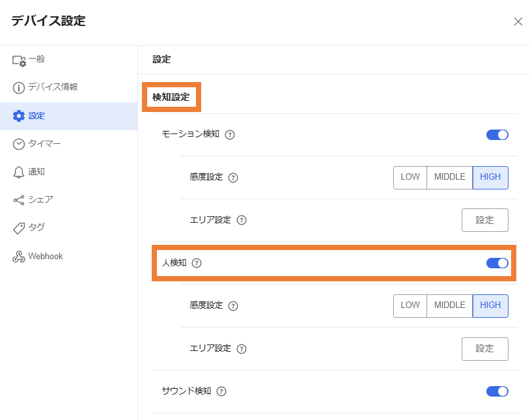Toggle the サウンド検知 switch
The height and width of the screenshot is (420, 530).
pyautogui.click(x=497, y=391)
